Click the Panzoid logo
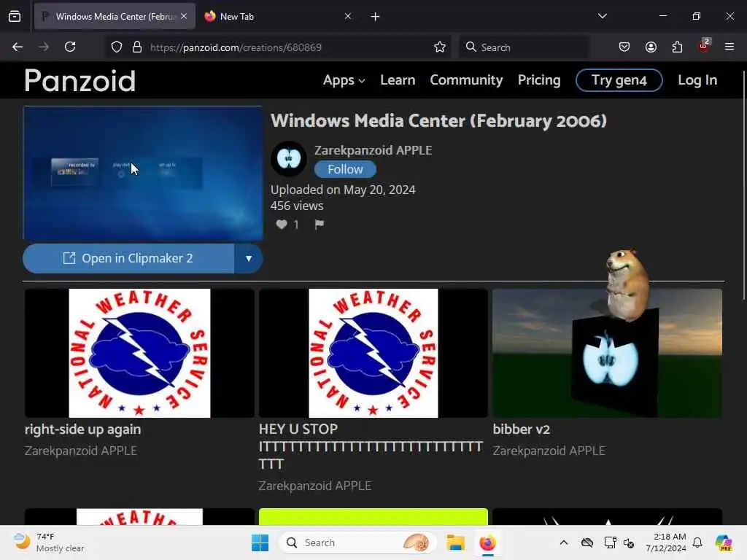The width and height of the screenshot is (747, 560). tap(80, 80)
